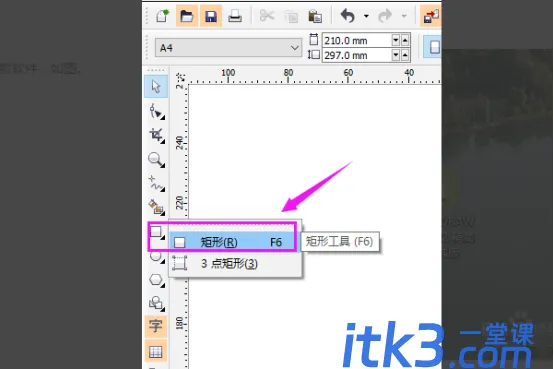Click the Save icon

[211, 16]
